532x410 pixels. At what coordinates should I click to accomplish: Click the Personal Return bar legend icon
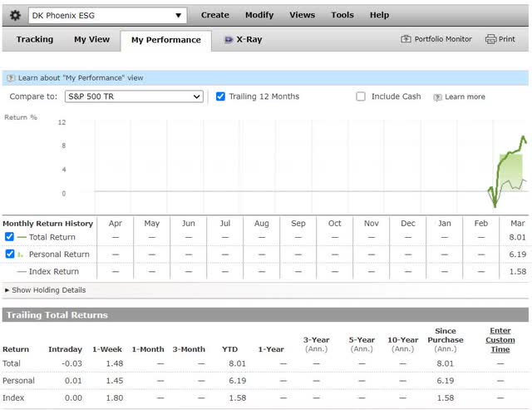click(20, 254)
